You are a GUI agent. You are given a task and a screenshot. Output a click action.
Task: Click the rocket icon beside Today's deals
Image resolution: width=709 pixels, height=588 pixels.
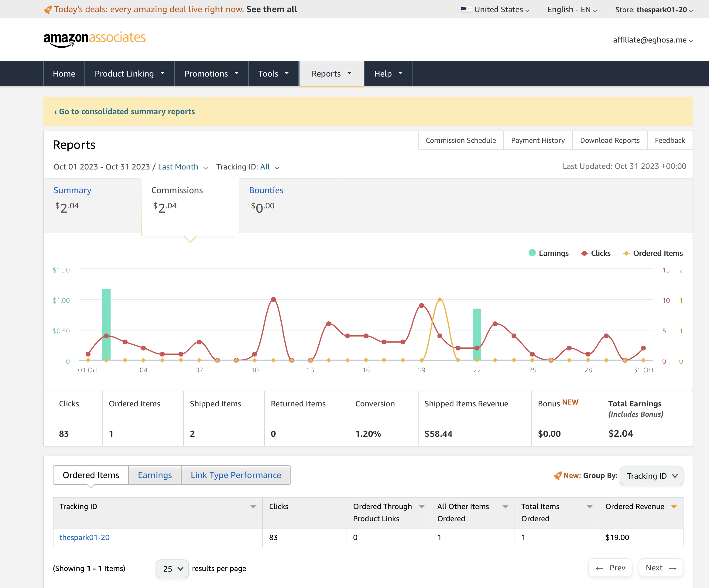pos(48,9)
